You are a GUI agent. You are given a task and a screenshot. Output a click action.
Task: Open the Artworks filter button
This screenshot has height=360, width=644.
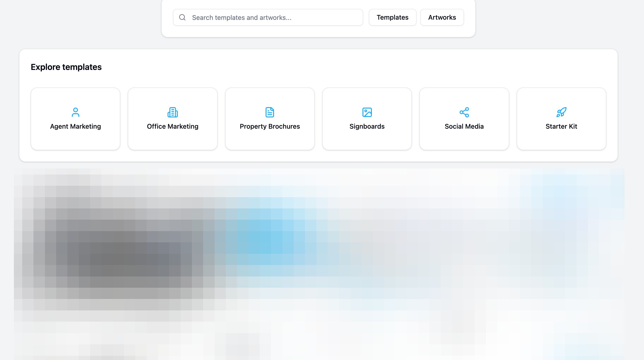point(442,17)
